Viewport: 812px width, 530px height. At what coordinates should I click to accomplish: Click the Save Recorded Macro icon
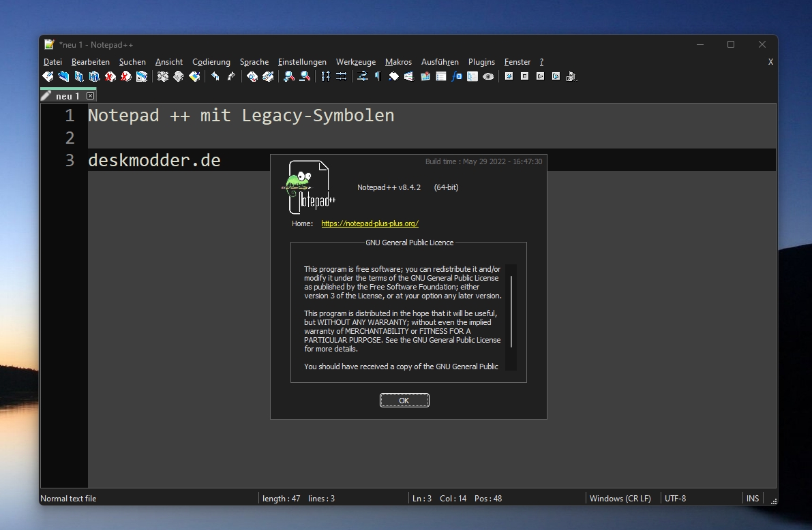571,76
